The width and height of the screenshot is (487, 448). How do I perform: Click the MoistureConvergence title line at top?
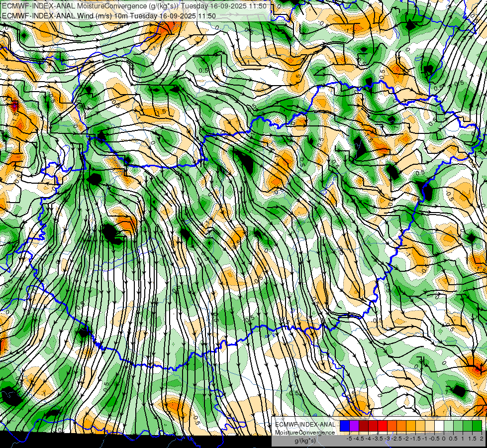(134, 6)
